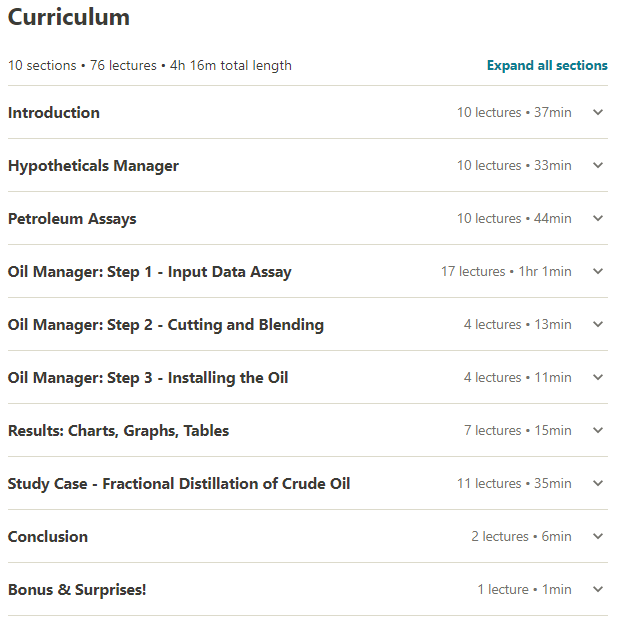The width and height of the screenshot is (621, 623).
Task: Expand chevron for Step 3 Installing the Oil
Action: [x=598, y=377]
